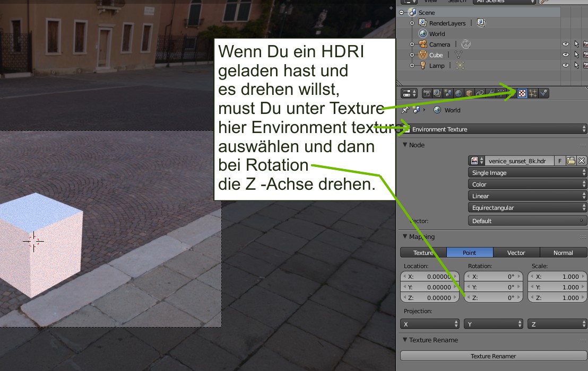Open the Projection Y axis dropdown
The width and height of the screenshot is (588, 371).
tap(494, 324)
